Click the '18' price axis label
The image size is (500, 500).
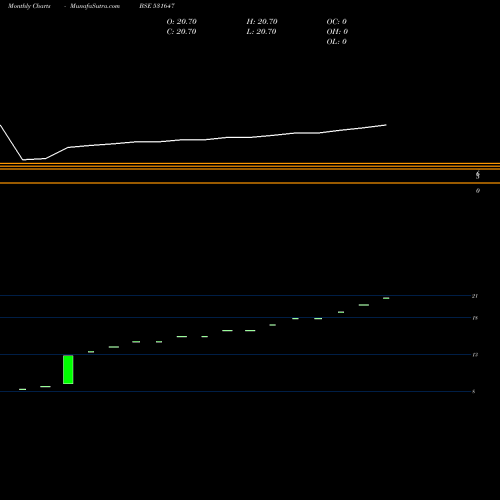click(x=475, y=318)
